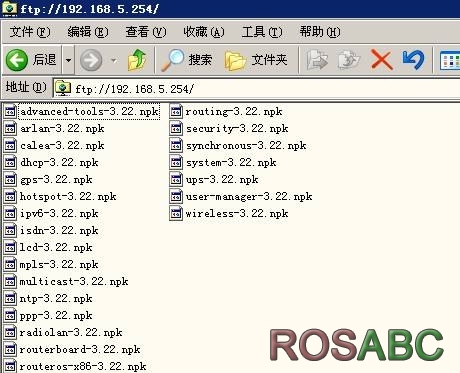Image resolution: width=460 pixels, height=373 pixels.
Task: Click the blue Undo arrow icon
Action: 413,60
